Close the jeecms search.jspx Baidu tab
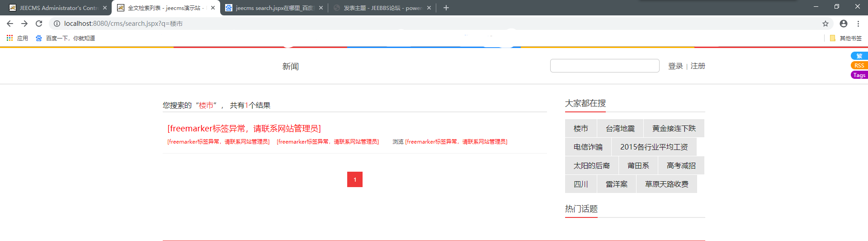This screenshot has width=868, height=241. [321, 8]
